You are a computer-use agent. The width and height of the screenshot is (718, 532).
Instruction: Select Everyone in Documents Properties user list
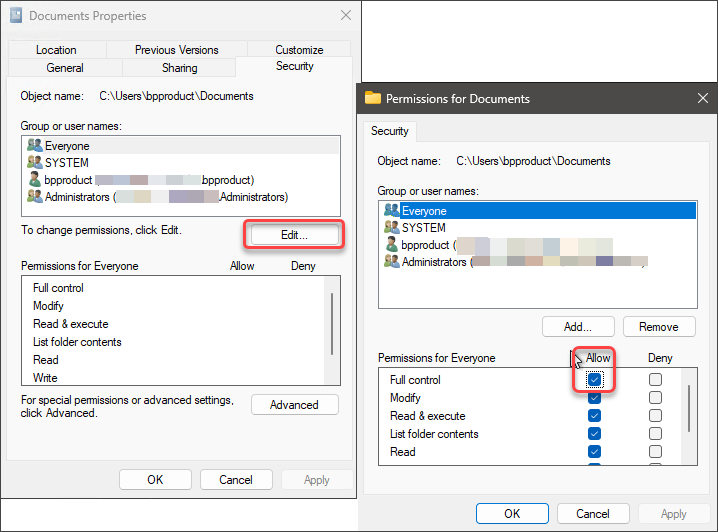181,146
